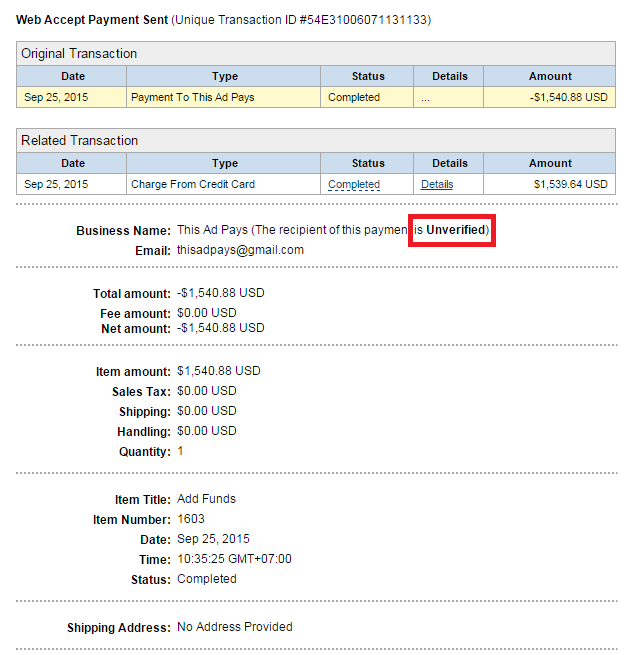This screenshot has height=655, width=633.
Task: Open the underlined Completed status link
Action: click(354, 184)
